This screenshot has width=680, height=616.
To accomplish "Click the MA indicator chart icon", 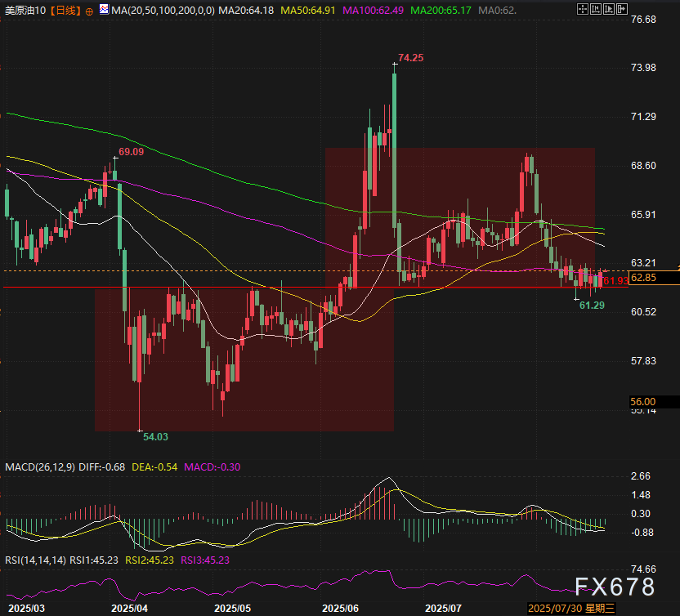I will [103, 11].
